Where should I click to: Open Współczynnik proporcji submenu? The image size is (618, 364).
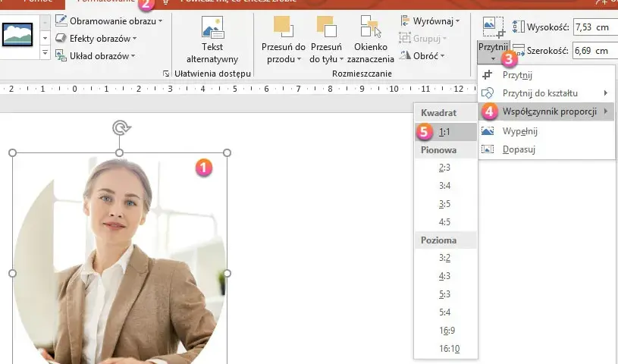[x=546, y=111]
